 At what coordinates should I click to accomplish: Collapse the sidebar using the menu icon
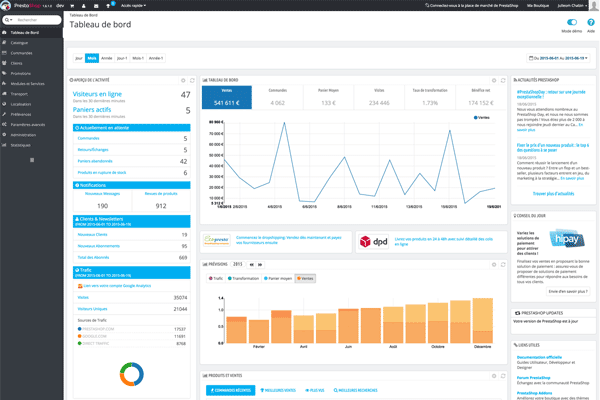coord(32,159)
